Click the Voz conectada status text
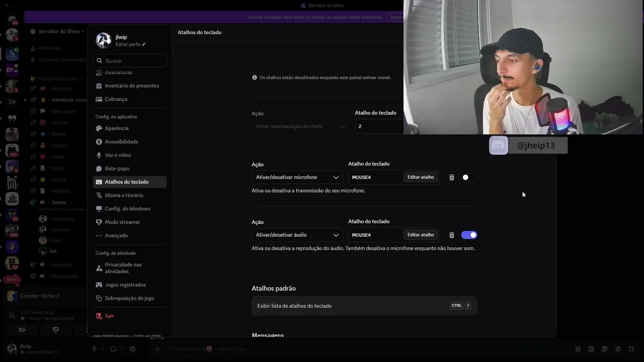This screenshot has height=362, width=644. [37, 312]
